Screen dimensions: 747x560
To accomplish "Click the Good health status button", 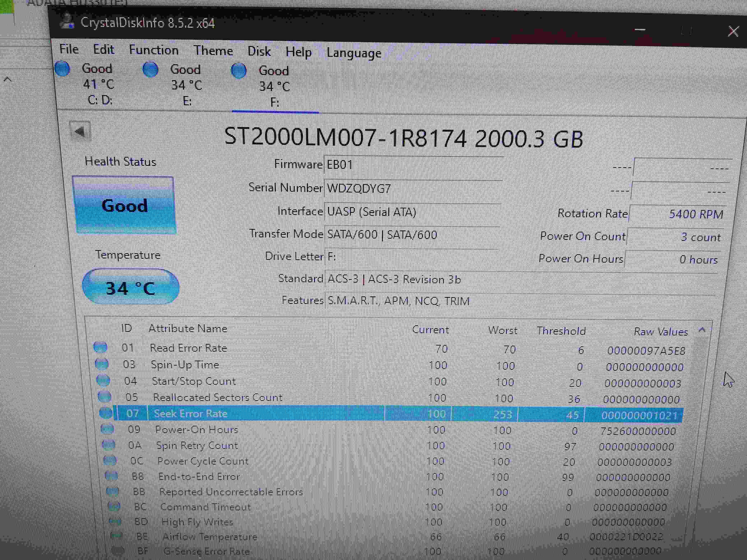I will (124, 206).
